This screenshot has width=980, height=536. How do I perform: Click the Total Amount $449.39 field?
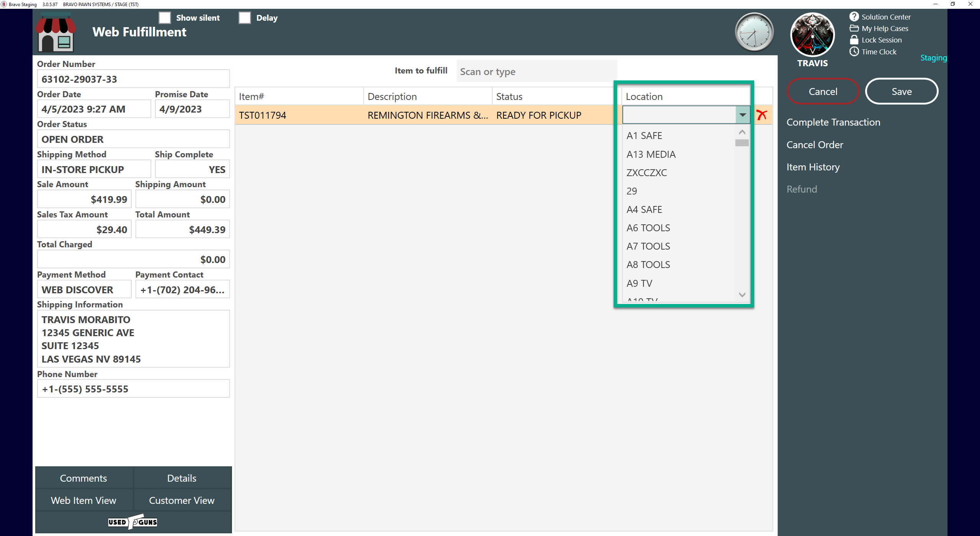click(x=182, y=230)
